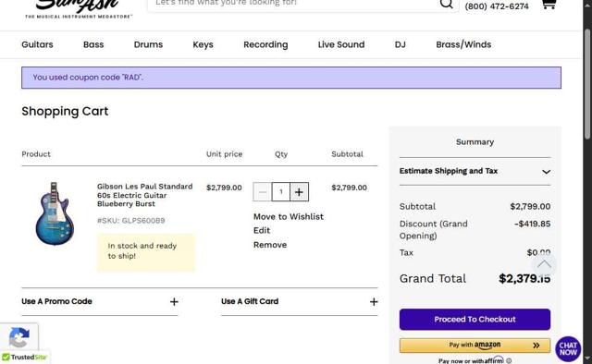Click Pay with Amazon button
592x364 pixels.
[x=475, y=346]
